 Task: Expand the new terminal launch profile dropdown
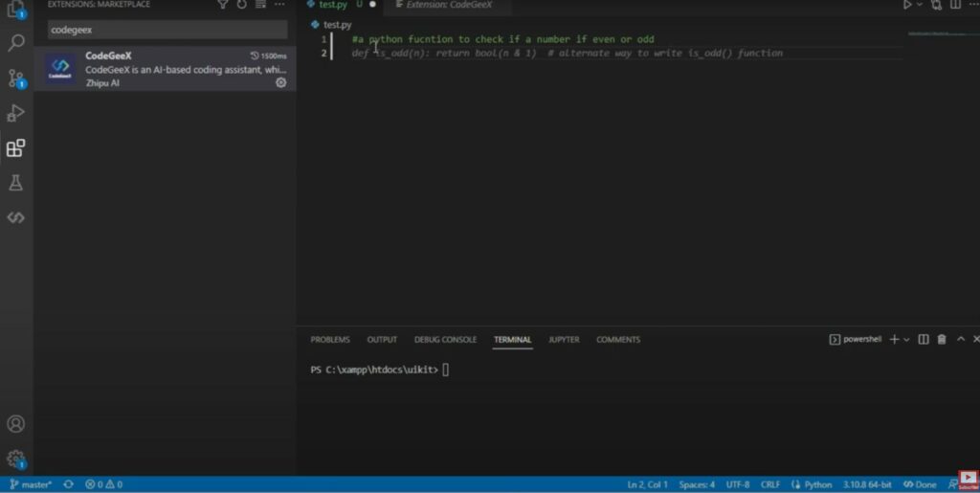[906, 339]
